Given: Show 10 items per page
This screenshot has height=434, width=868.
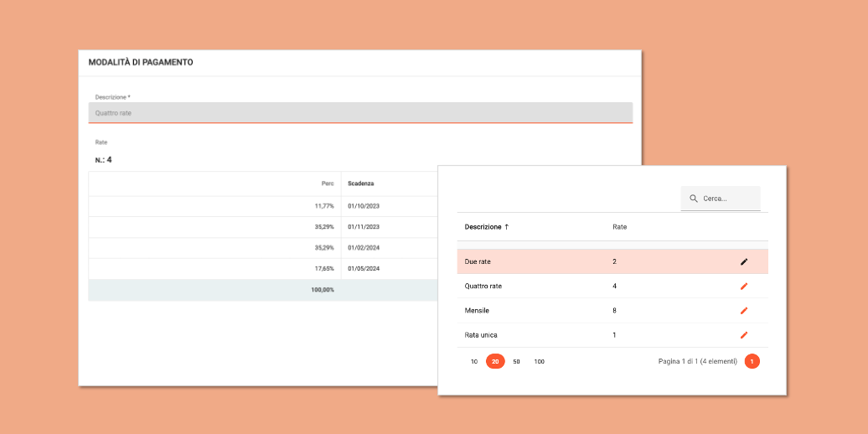Looking at the screenshot, I should [x=474, y=362].
